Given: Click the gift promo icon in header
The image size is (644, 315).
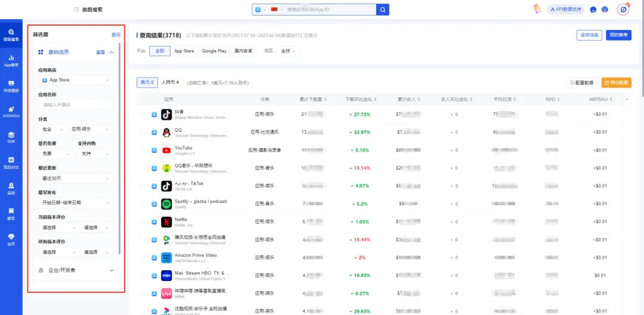Looking at the screenshot, I should (537, 9).
